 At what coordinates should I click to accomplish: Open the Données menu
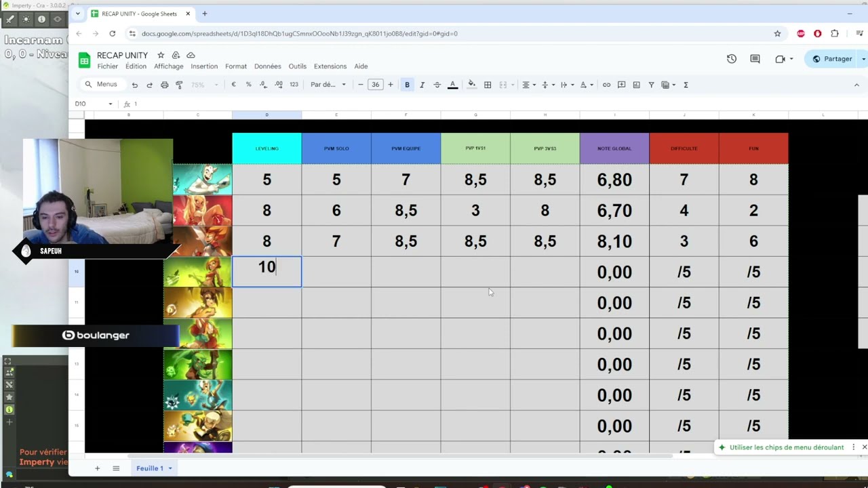pos(268,66)
